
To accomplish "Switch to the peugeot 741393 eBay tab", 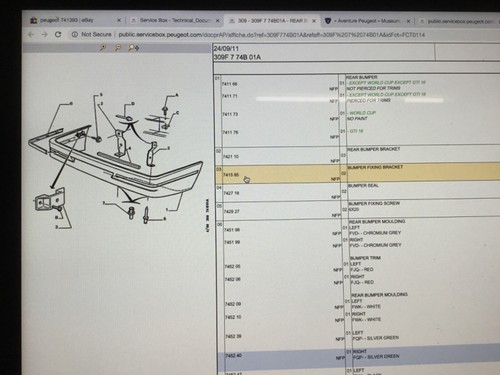I will point(67,20).
